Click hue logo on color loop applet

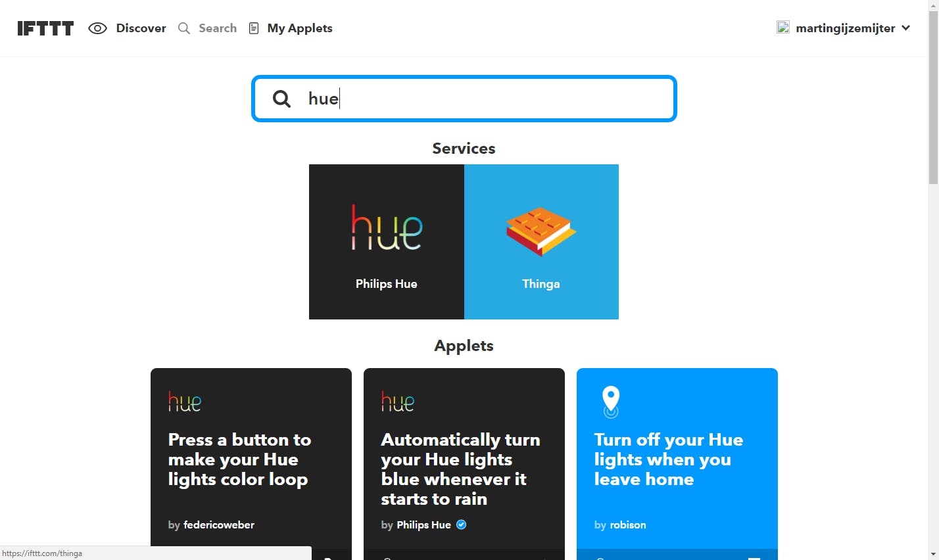tap(185, 401)
